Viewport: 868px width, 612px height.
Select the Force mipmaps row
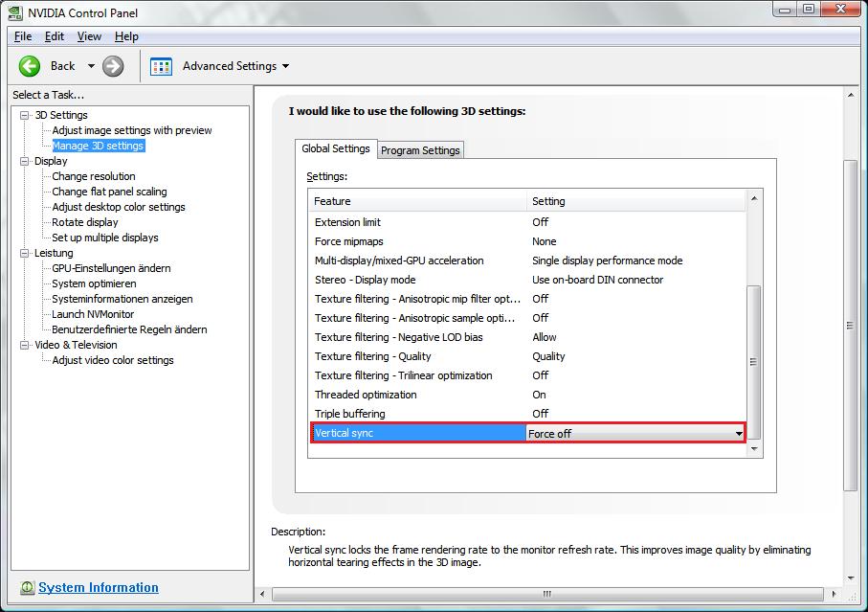527,241
